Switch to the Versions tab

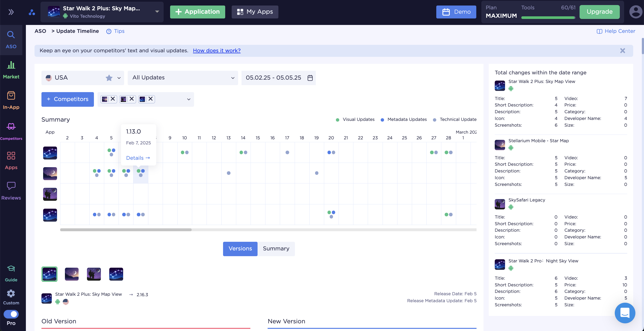240,249
